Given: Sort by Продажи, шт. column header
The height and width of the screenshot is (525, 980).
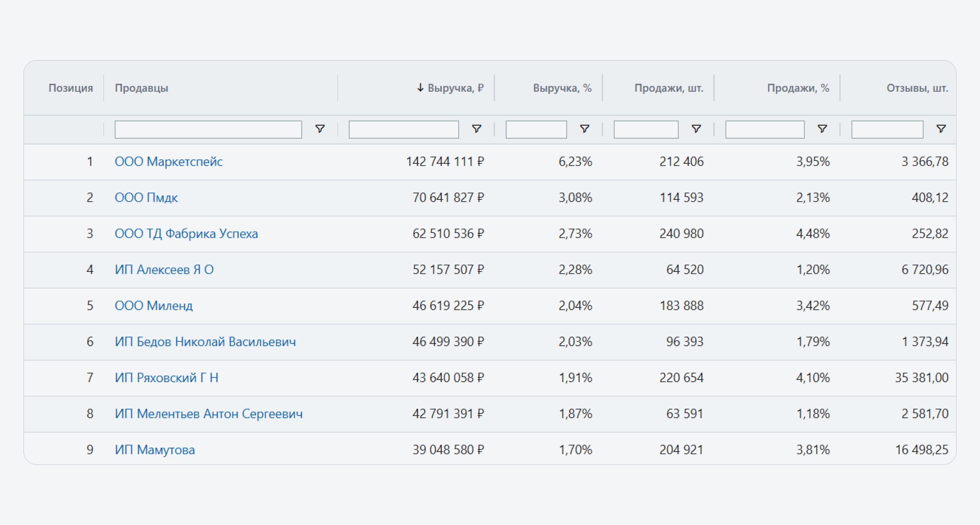Looking at the screenshot, I should click(x=669, y=88).
